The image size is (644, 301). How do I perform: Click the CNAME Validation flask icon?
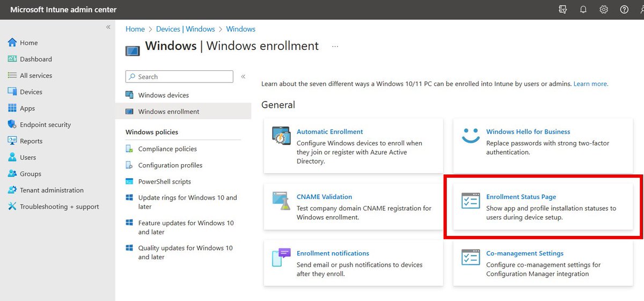[x=281, y=200]
